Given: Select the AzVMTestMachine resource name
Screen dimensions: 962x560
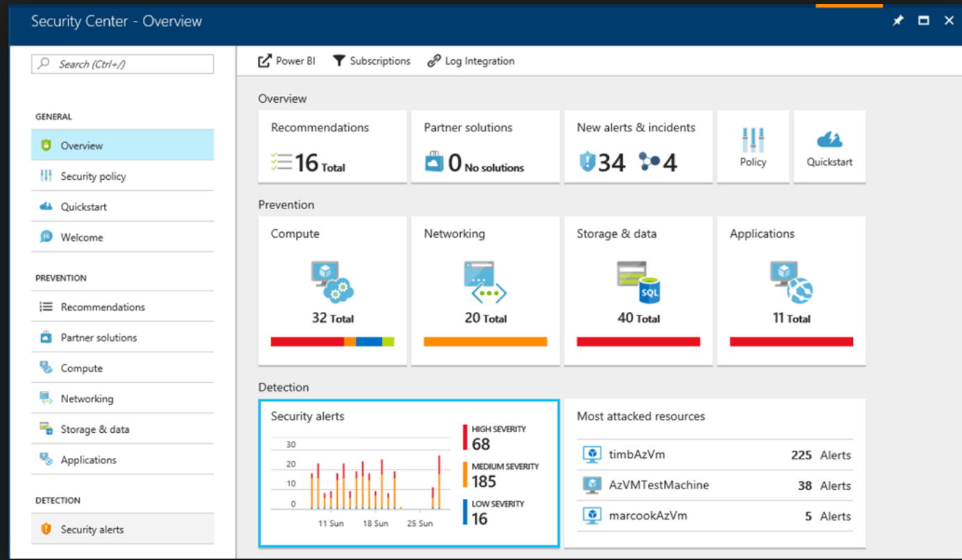Looking at the screenshot, I should [659, 485].
